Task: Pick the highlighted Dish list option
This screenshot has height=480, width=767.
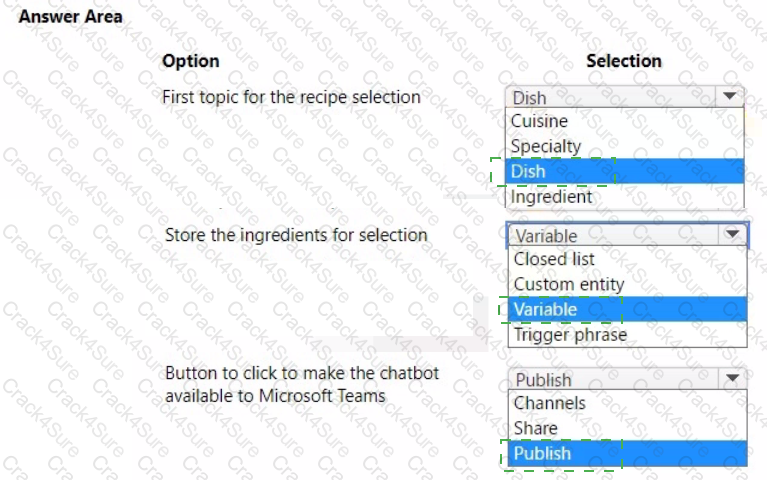Action: point(528,171)
